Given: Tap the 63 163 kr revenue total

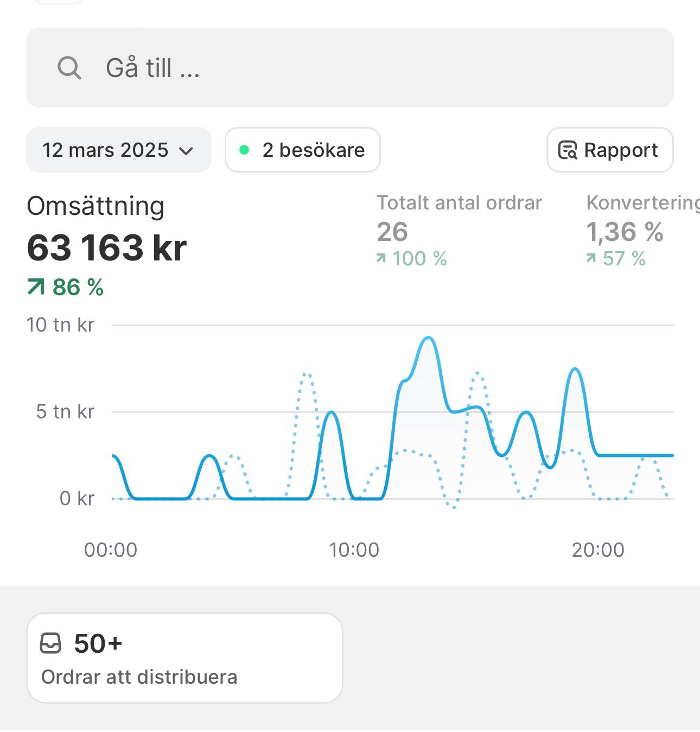Looking at the screenshot, I should point(106,248).
